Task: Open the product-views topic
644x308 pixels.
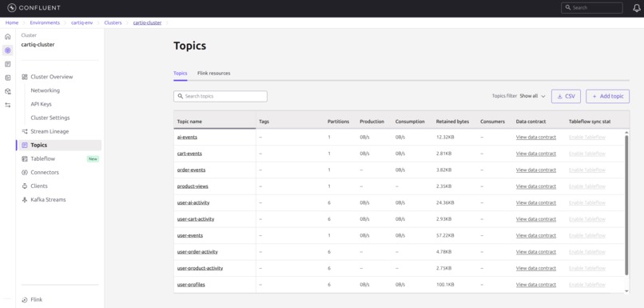Action: 193,186
